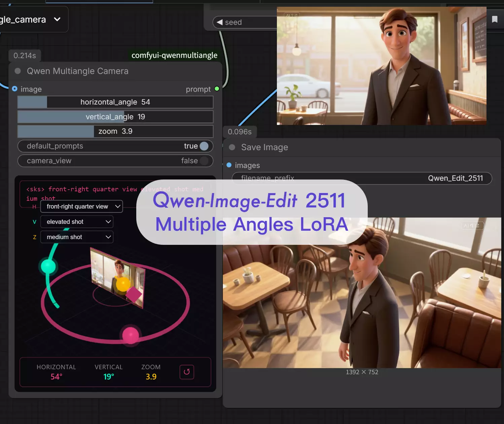Click the bookmark icon at top right
Image resolution: width=504 pixels, height=424 pixels.
[x=495, y=19]
